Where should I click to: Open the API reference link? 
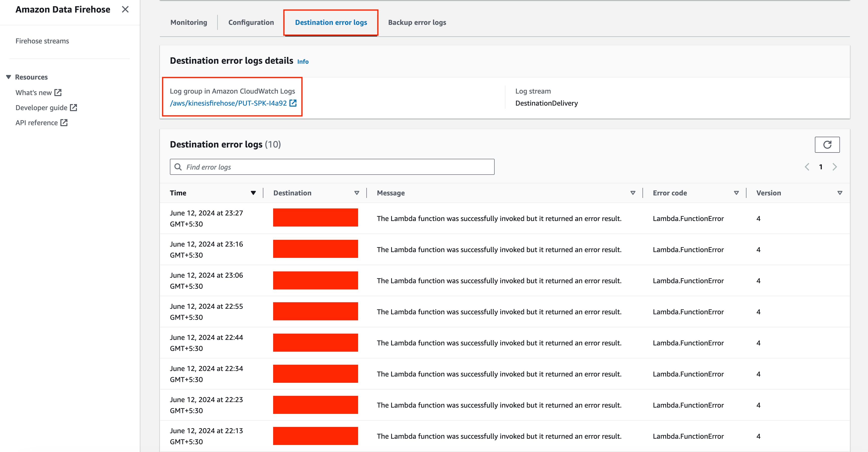tap(41, 123)
